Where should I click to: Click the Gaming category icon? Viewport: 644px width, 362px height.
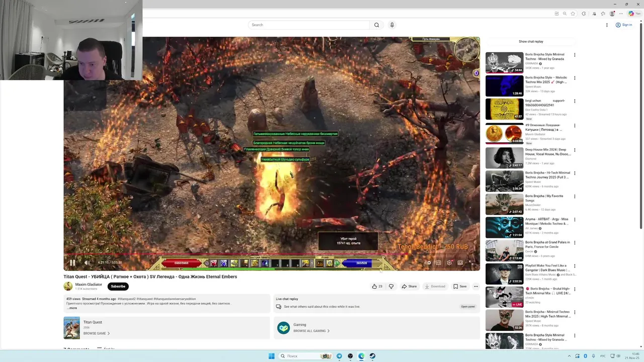pos(284,328)
